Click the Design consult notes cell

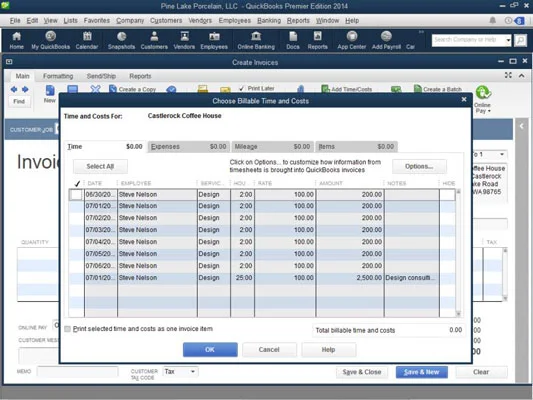(x=412, y=278)
